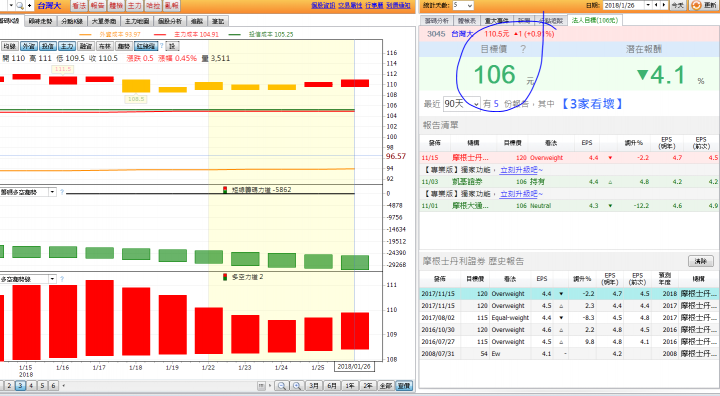Click the scrollbar grip icon left of zoom
720x396 pixels.
[x=261, y=386]
